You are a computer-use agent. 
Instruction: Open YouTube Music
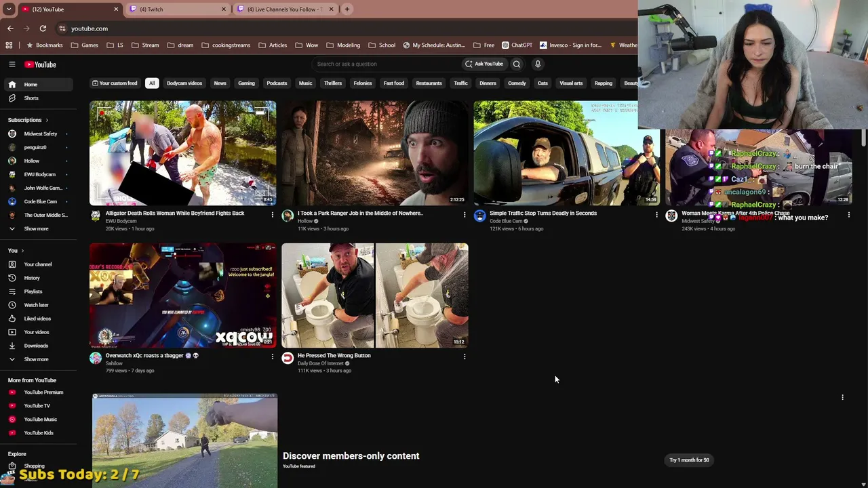click(38, 420)
